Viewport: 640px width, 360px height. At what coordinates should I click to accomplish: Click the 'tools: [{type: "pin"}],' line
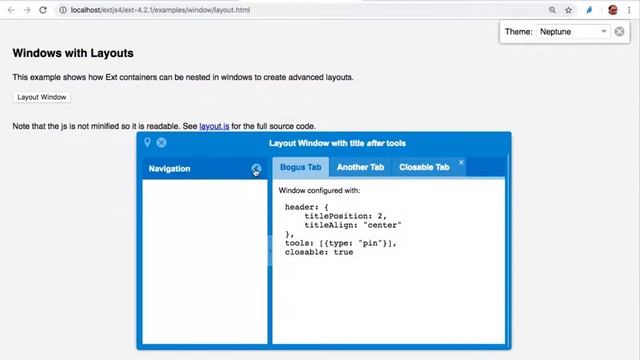coord(340,243)
